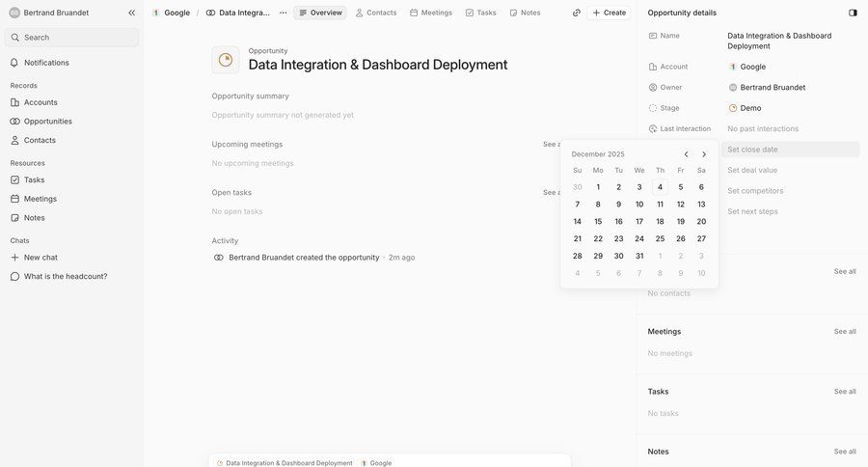See all Notes in details panel
This screenshot has height=467, width=868.
coord(845,452)
